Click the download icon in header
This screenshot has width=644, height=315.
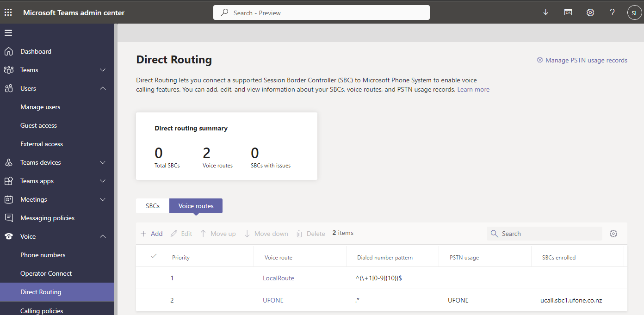545,13
